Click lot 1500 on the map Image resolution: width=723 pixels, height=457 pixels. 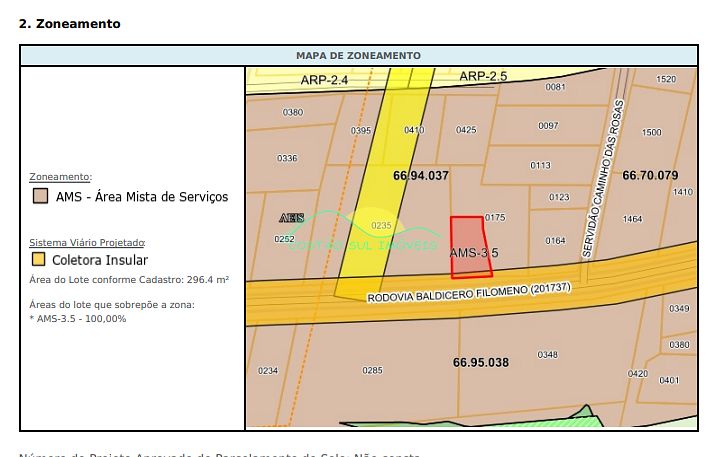point(651,133)
